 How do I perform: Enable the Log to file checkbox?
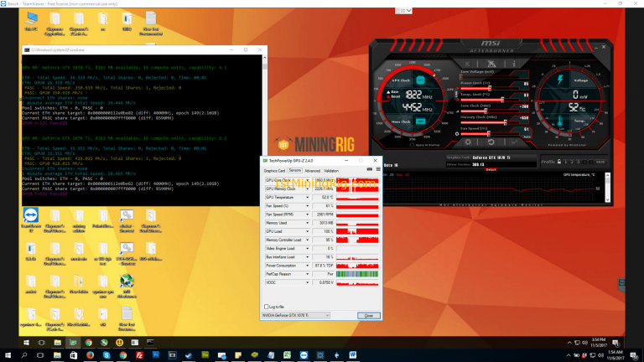267,307
